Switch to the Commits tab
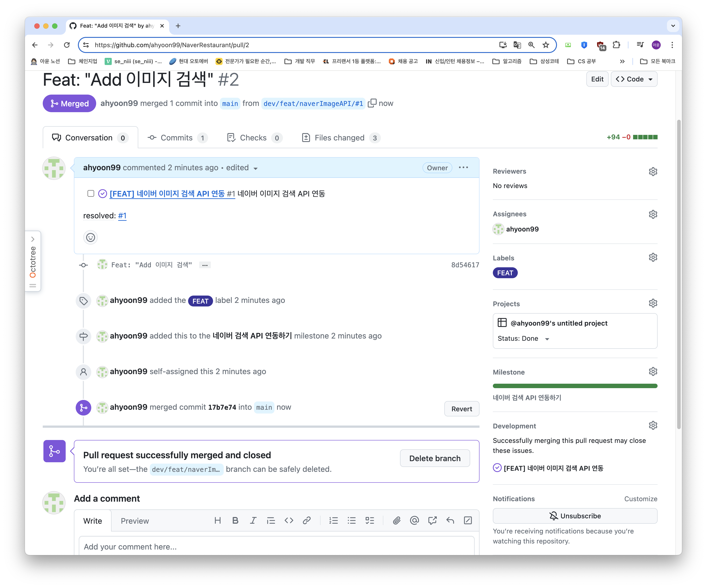This screenshot has height=588, width=707. coord(177,138)
